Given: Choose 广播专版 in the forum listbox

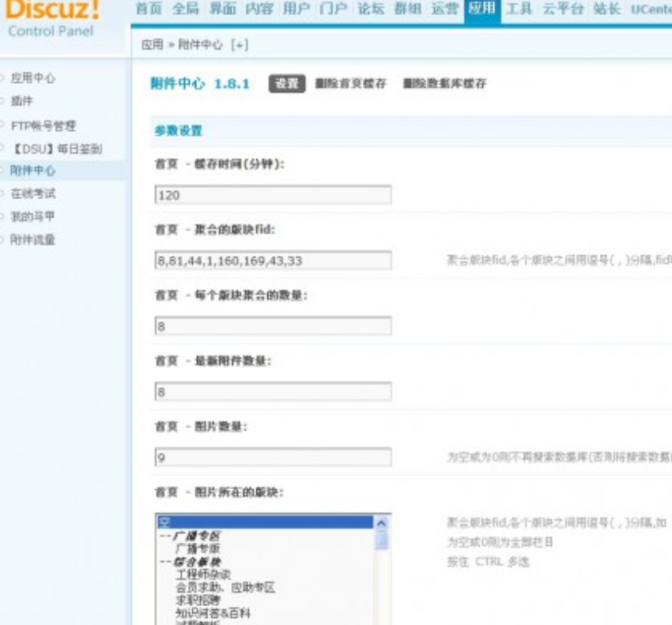Looking at the screenshot, I should point(198,548).
